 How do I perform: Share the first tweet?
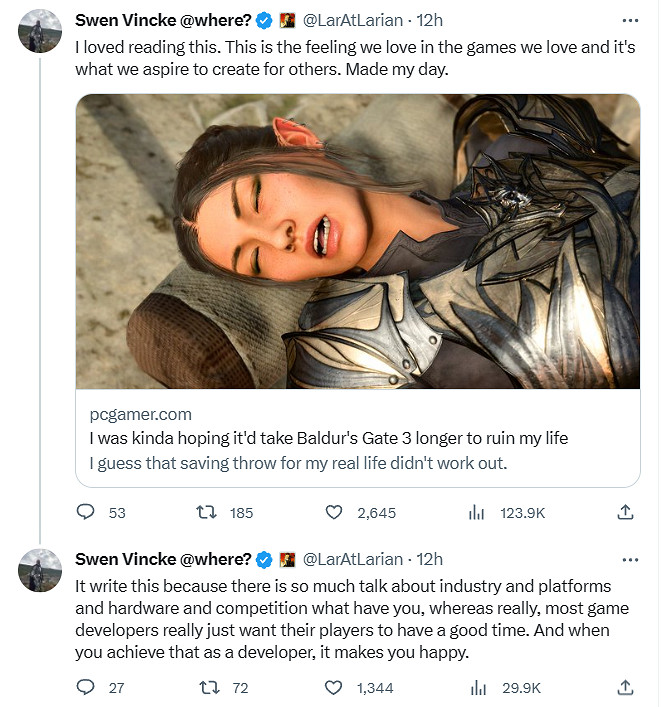pyautogui.click(x=626, y=512)
